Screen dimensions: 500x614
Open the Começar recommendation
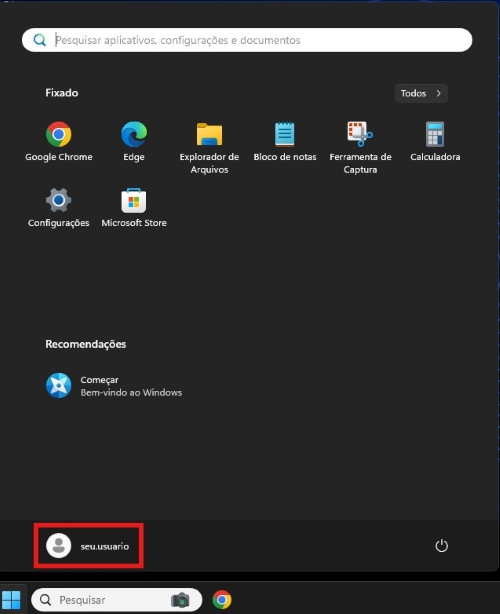click(x=114, y=386)
